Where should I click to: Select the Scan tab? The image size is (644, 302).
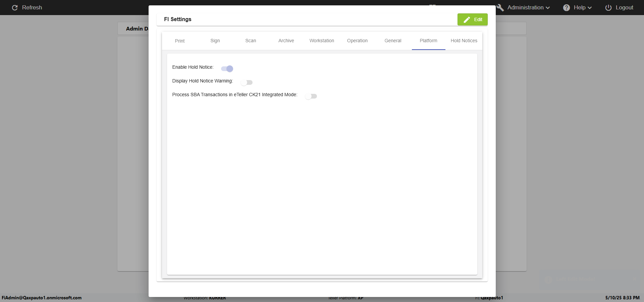coord(251,41)
